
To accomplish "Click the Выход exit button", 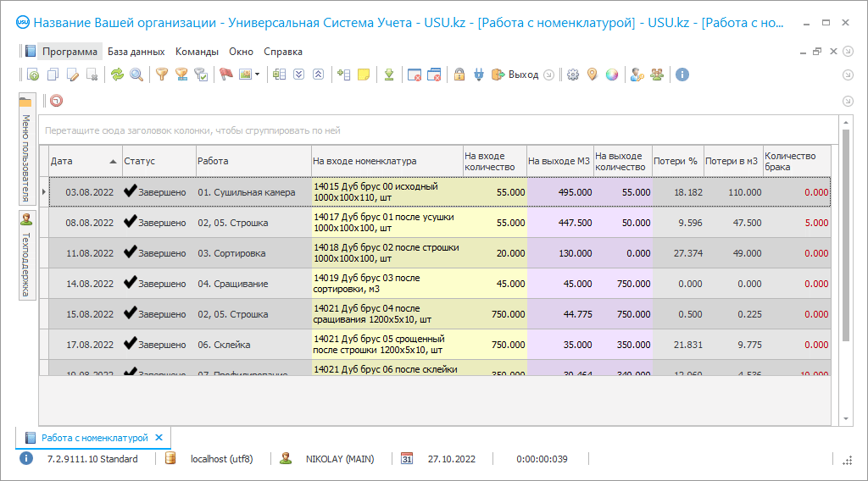I will pyautogui.click(x=515, y=75).
